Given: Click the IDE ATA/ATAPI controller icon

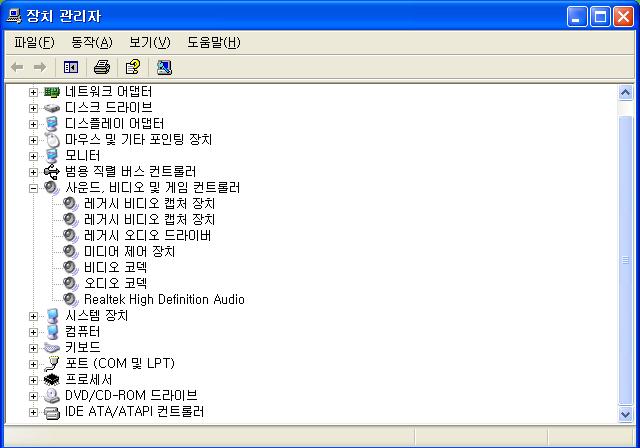Looking at the screenshot, I should tap(52, 412).
